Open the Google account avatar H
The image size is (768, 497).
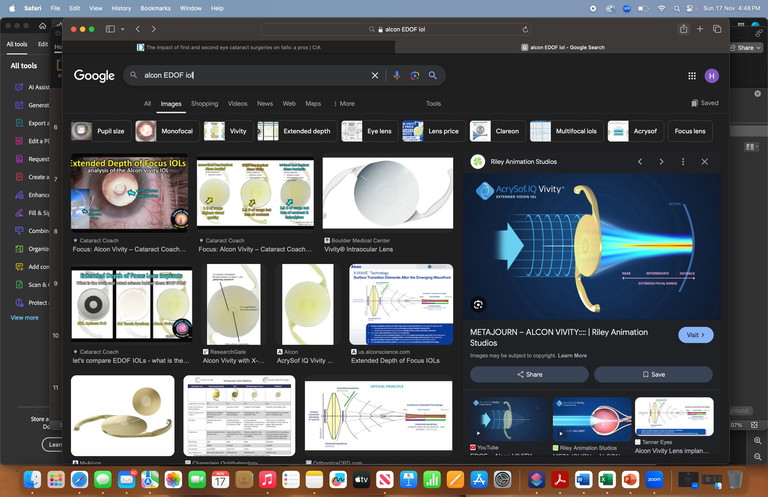coord(712,76)
